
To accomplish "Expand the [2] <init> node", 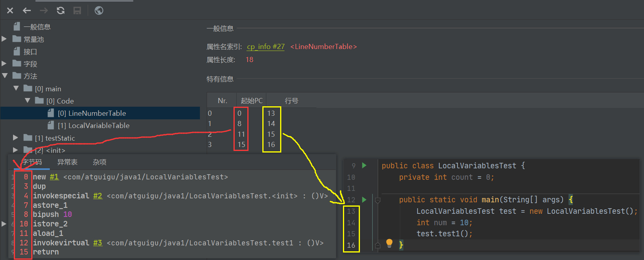I will [x=15, y=150].
